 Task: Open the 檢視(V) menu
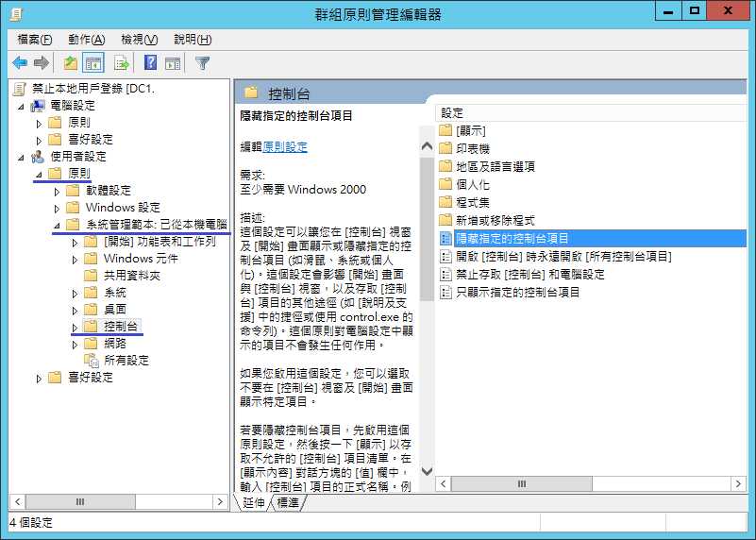[140, 40]
